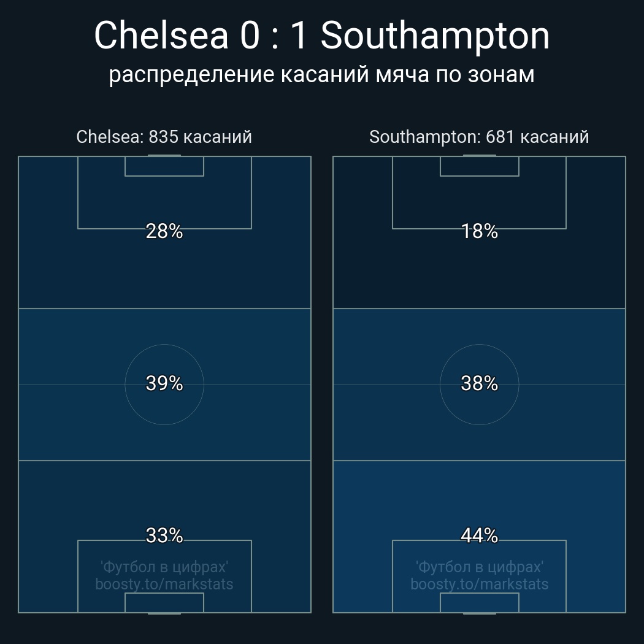Open boosty.to/markstats link on Southampton pitch
The image size is (644, 644).
click(479, 584)
